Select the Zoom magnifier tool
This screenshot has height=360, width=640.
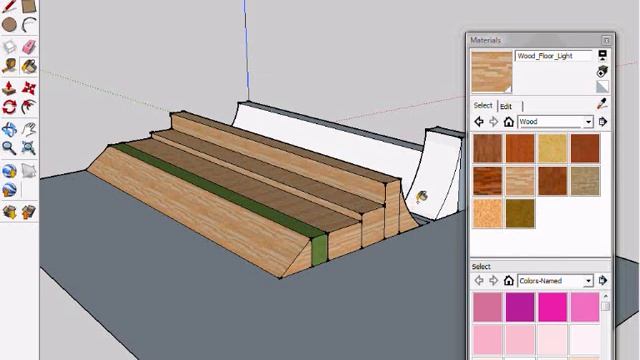tap(9, 148)
